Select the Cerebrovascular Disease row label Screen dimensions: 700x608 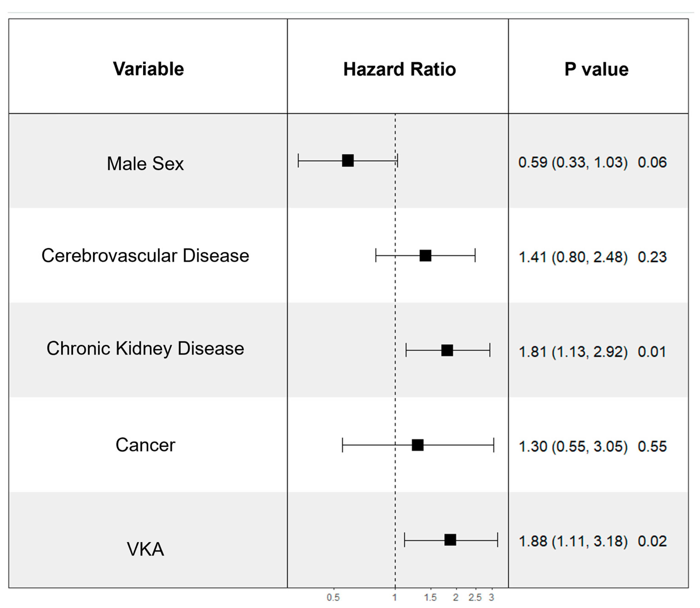pos(145,255)
